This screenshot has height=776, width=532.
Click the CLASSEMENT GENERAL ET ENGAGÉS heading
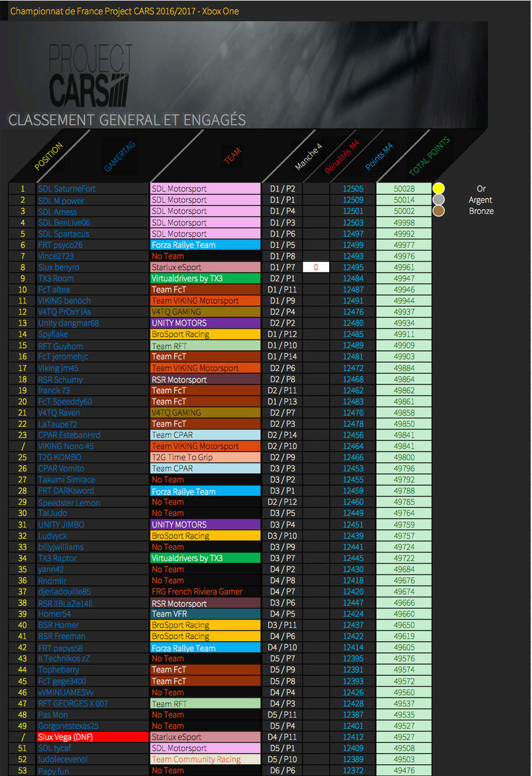click(127, 120)
